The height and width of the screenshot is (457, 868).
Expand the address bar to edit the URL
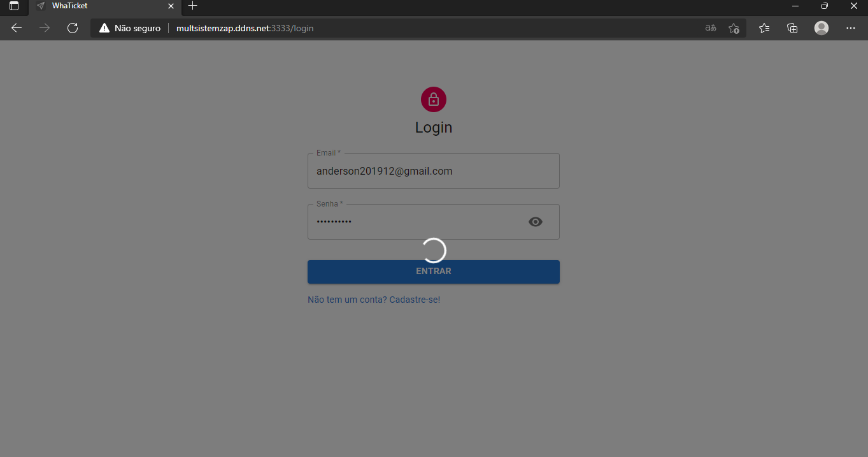tap(382, 28)
